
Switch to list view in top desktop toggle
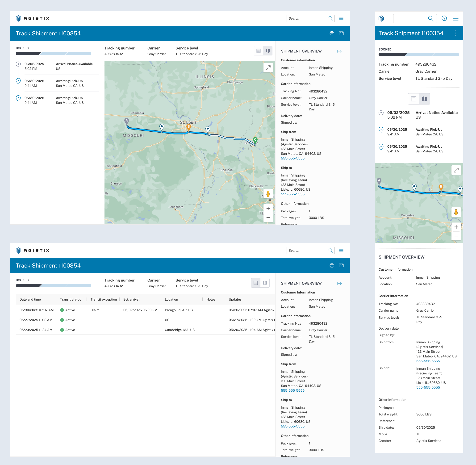(258, 51)
